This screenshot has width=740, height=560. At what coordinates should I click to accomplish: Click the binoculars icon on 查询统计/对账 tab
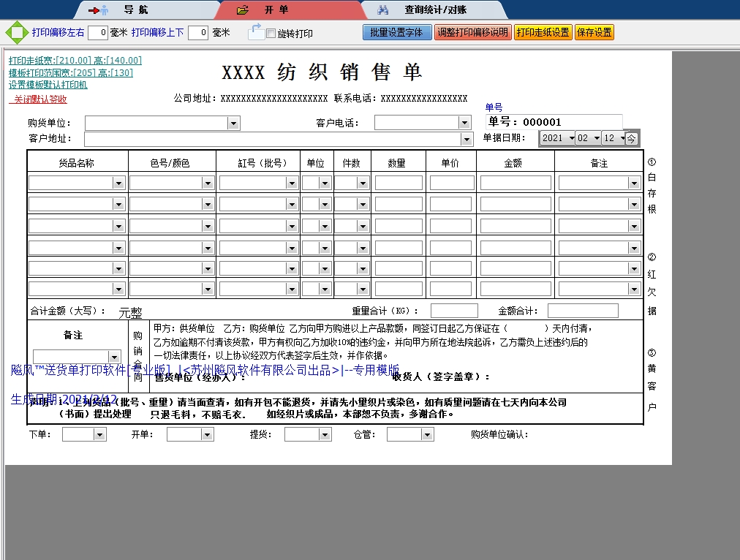coord(384,10)
